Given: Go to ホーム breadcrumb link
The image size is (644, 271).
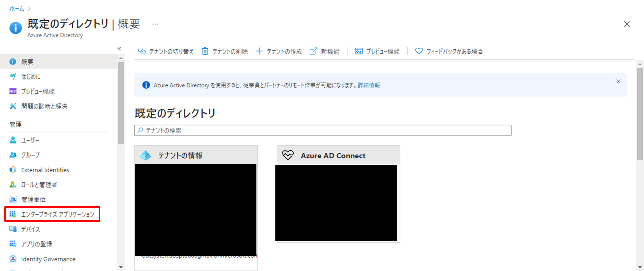Looking at the screenshot, I should [x=17, y=9].
